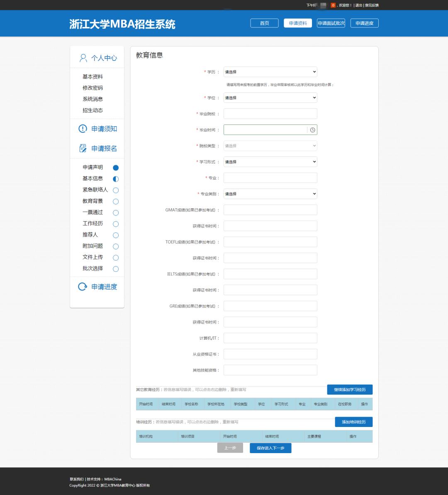Image resolution: width=448 pixels, height=495 pixels.
Task: Switch to the 首页 tab
Action: click(264, 23)
